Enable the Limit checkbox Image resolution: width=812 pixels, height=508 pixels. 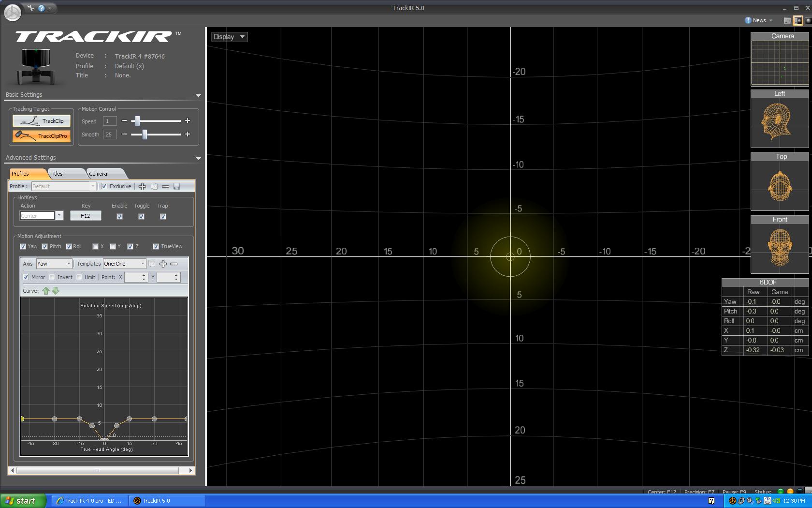tap(79, 277)
